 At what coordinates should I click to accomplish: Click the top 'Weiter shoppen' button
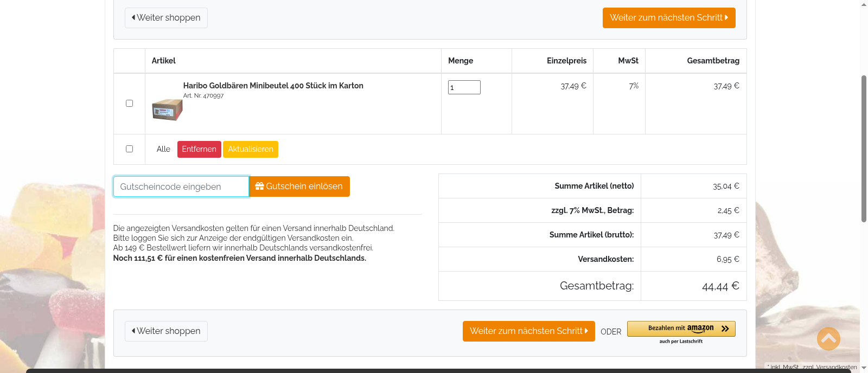166,18
